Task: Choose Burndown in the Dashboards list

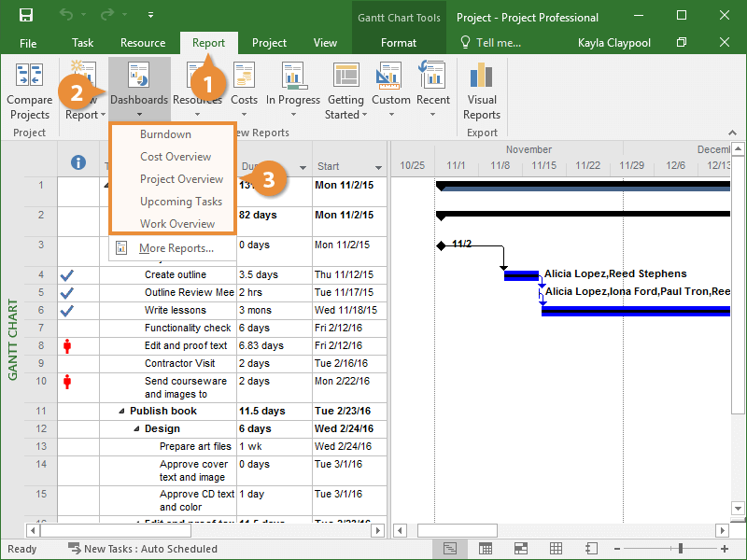Action: pyautogui.click(x=165, y=134)
